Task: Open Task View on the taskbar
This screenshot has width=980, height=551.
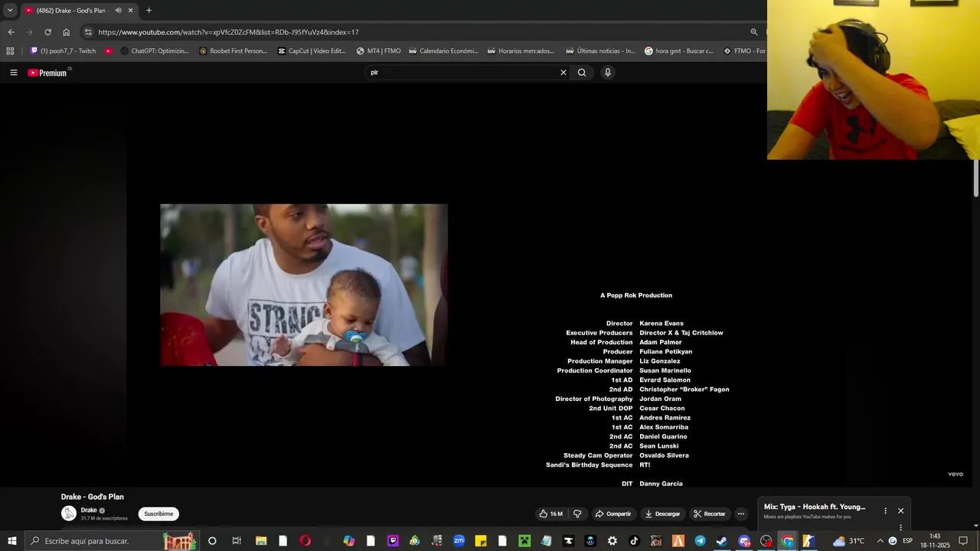Action: pos(237,541)
